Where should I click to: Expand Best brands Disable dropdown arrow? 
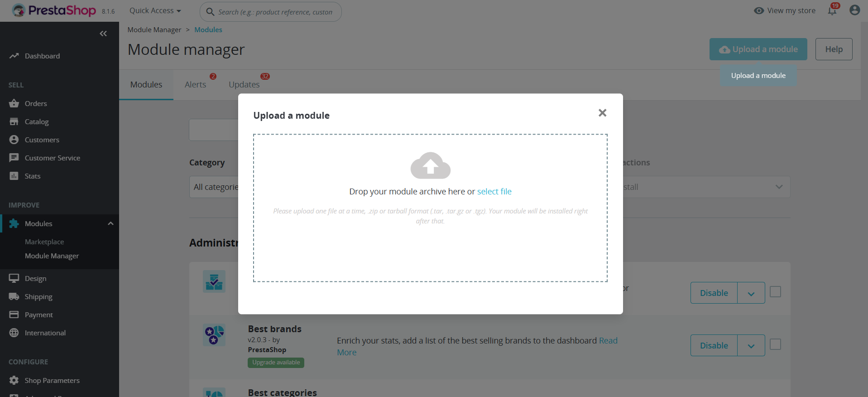point(751,346)
